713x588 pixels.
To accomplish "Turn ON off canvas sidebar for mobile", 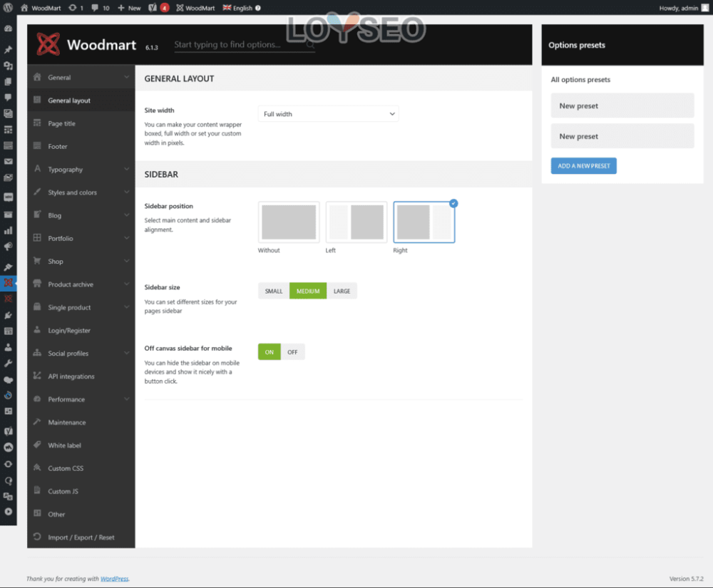I will point(270,351).
